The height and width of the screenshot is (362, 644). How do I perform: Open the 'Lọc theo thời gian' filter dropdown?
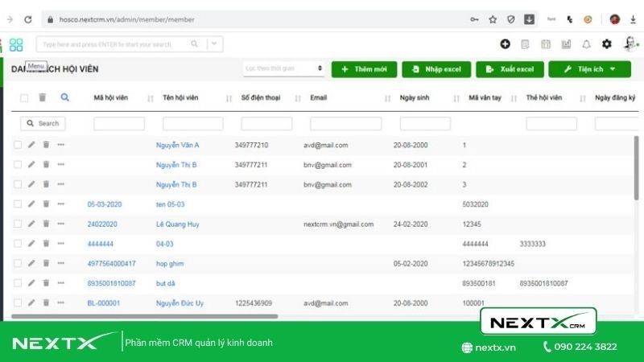(x=283, y=69)
